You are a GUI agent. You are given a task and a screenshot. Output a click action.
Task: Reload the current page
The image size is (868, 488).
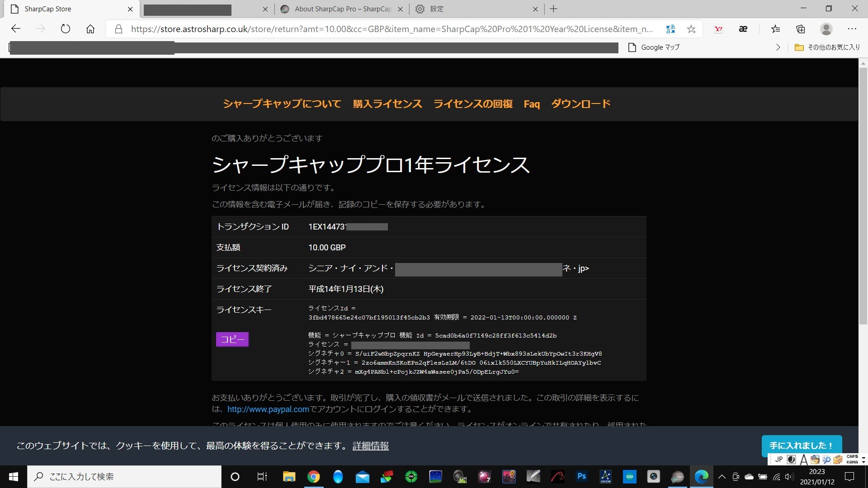coord(66,29)
